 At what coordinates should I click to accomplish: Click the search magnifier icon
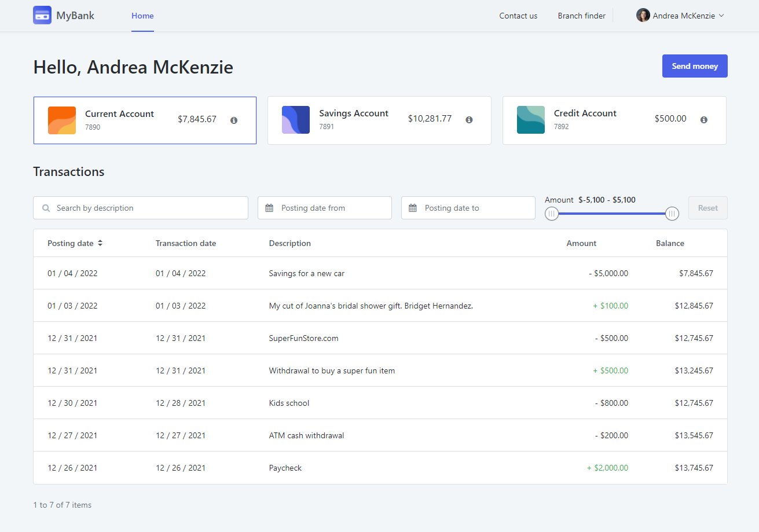click(46, 207)
